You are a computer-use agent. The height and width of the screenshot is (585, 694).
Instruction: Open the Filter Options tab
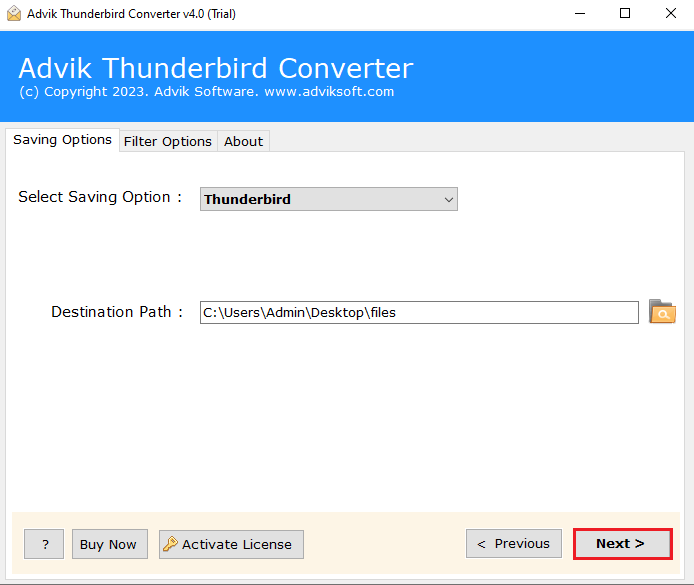click(x=168, y=142)
